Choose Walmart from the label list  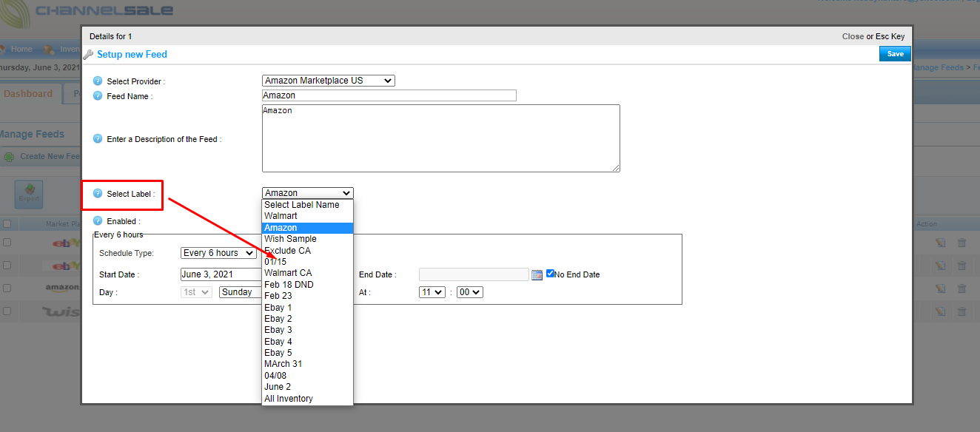pyautogui.click(x=308, y=216)
